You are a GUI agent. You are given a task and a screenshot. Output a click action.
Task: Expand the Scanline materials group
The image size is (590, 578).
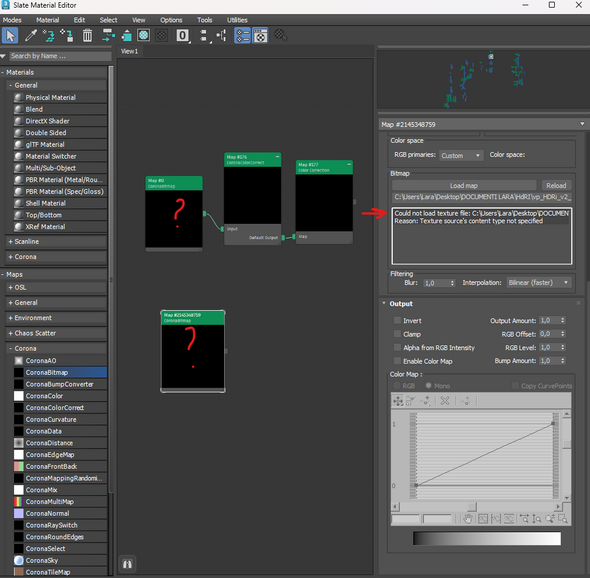(x=56, y=242)
